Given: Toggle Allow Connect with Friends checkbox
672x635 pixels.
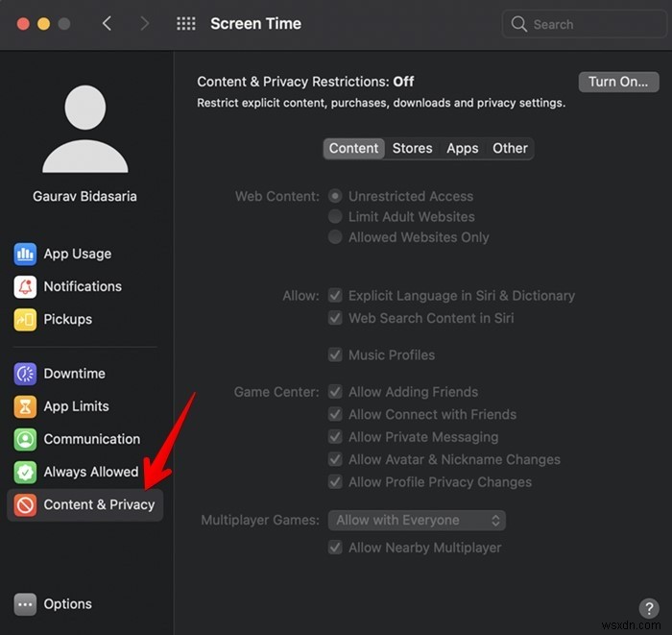Looking at the screenshot, I should (335, 414).
